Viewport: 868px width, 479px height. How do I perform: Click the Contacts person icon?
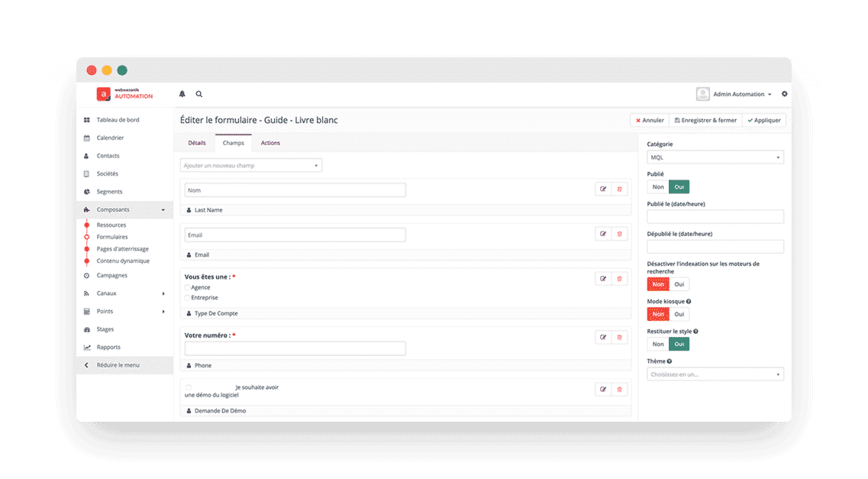pyautogui.click(x=86, y=156)
